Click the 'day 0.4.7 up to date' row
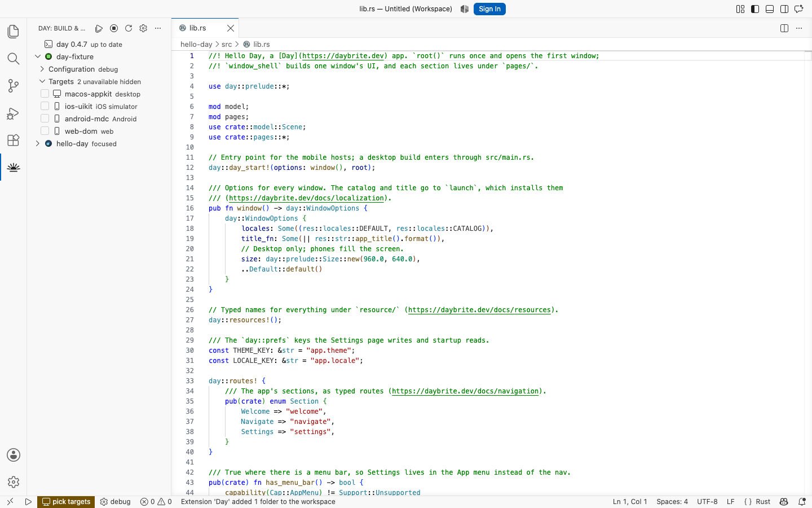The width and height of the screenshot is (812, 508). tap(99, 44)
